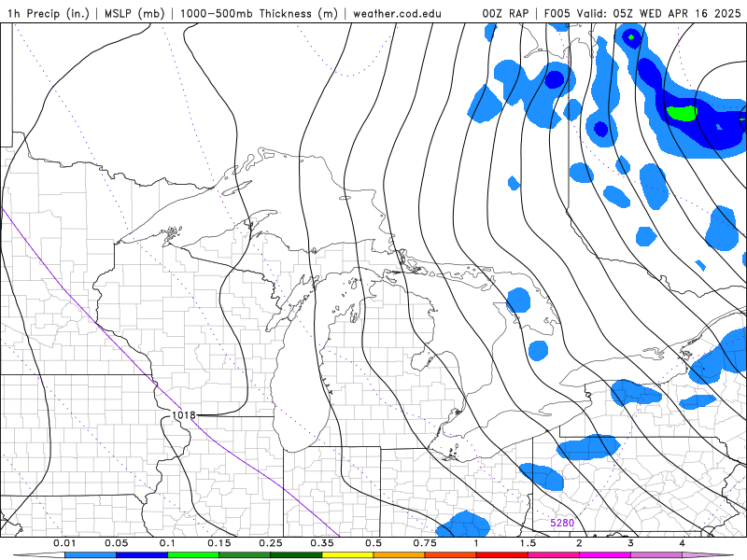The width and height of the screenshot is (747, 560).
Task: Click the 0.15 legend value
Action: (x=219, y=543)
